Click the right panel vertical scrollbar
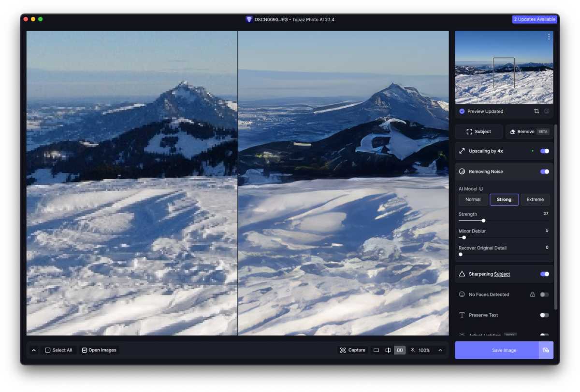Image resolution: width=580 pixels, height=392 pixels. click(x=556, y=217)
